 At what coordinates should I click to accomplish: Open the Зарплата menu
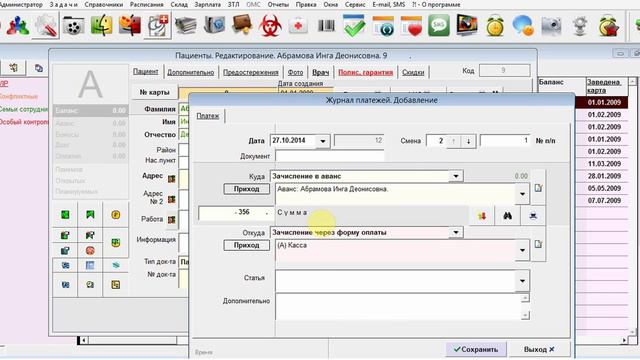(x=208, y=4)
